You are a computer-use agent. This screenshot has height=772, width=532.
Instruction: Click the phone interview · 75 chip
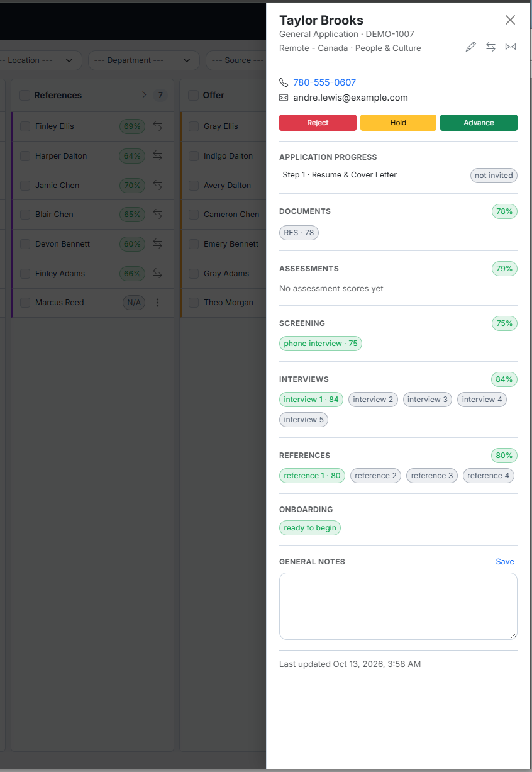pyautogui.click(x=321, y=344)
